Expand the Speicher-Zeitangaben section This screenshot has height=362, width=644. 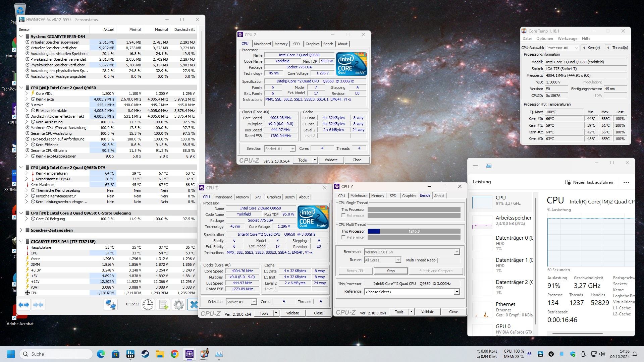coord(21,230)
